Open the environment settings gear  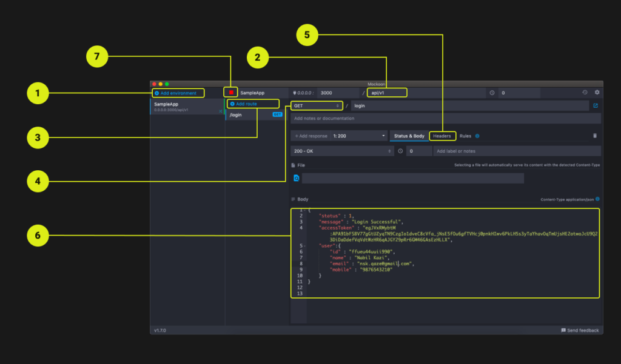pos(596,92)
